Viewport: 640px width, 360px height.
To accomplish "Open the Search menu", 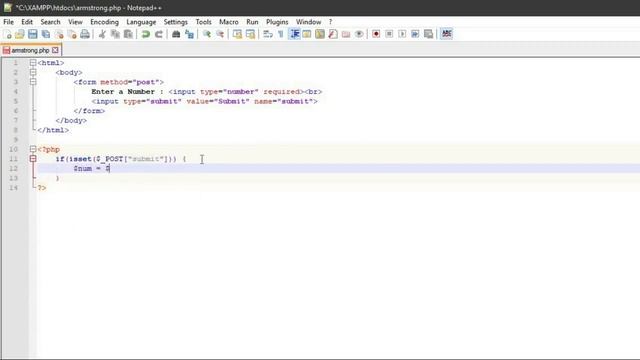I will coord(50,22).
